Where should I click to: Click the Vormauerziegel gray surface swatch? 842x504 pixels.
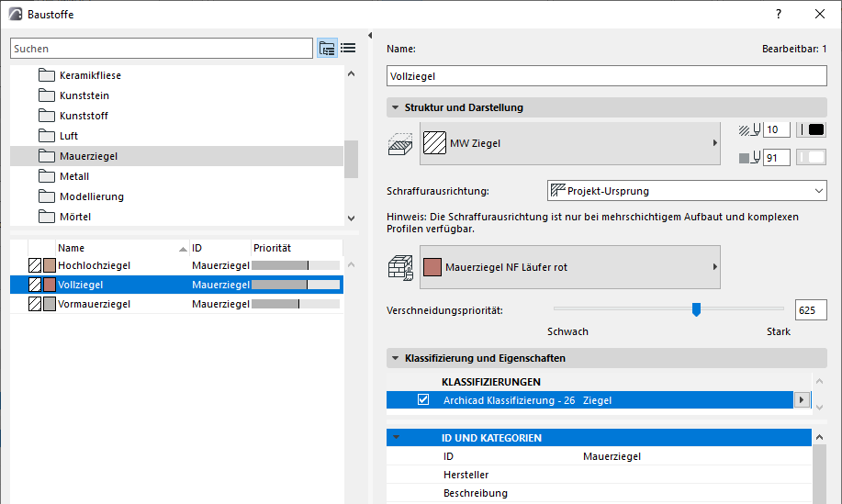click(49, 304)
